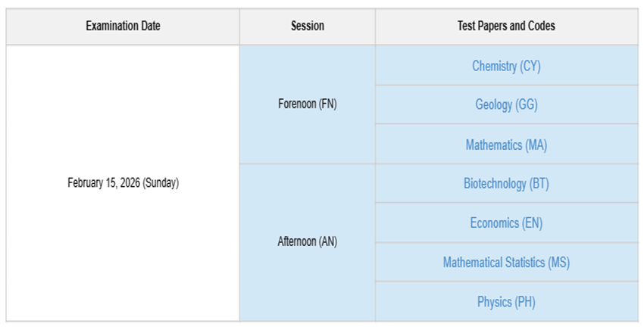
Task: Select the Biotechnology (BT) link
Action: pyautogui.click(x=506, y=184)
